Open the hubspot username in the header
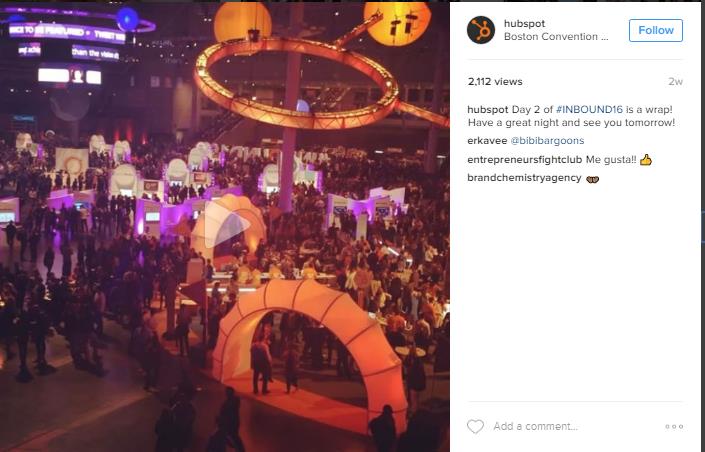This screenshot has width=705, height=452. [524, 23]
